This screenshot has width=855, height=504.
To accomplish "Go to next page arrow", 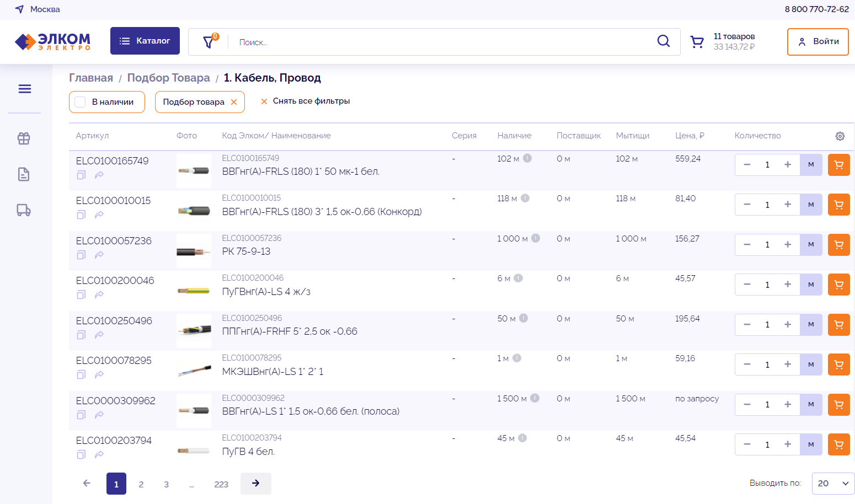I will tap(256, 484).
